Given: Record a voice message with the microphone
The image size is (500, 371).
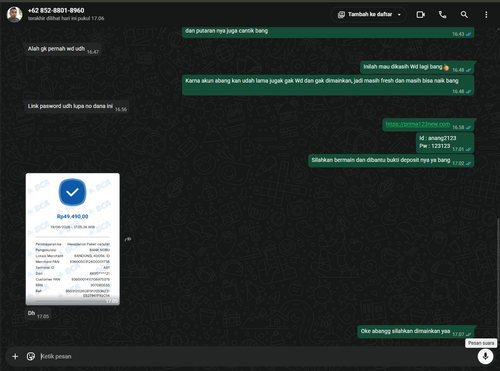Looking at the screenshot, I should pyautogui.click(x=485, y=356).
